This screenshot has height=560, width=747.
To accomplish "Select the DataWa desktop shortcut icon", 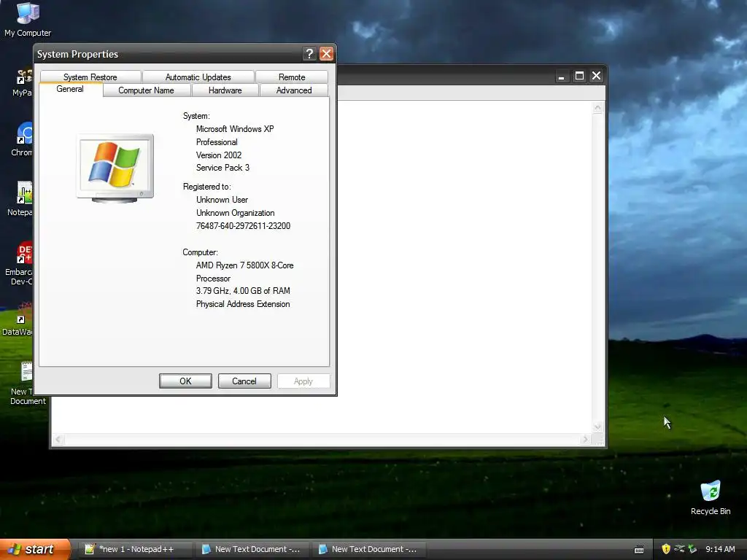I will 19,319.
